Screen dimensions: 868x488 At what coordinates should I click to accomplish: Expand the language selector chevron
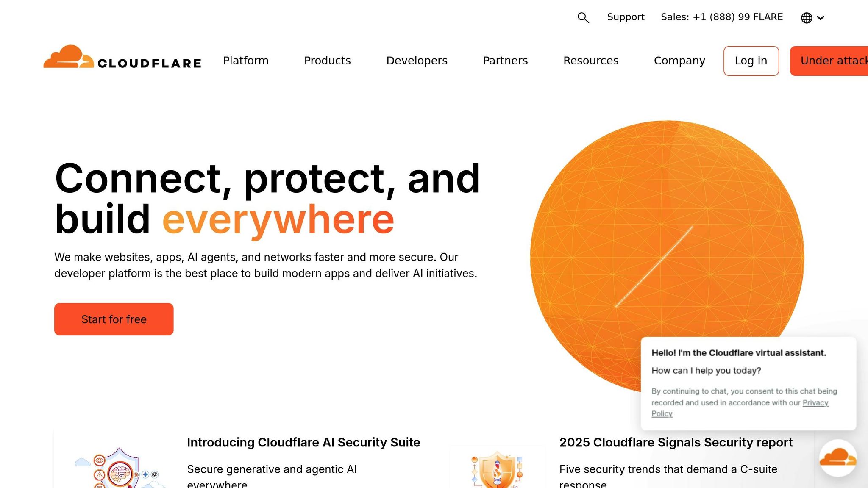[x=821, y=18]
